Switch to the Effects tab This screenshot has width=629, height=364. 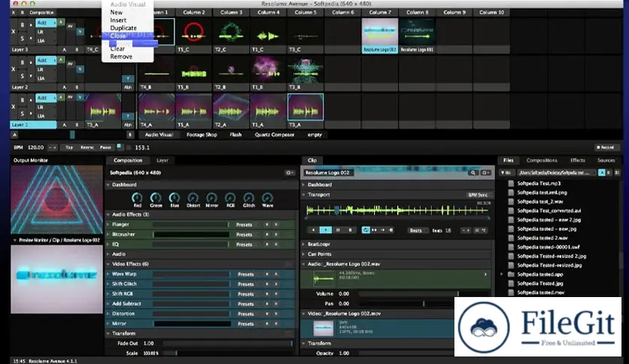[x=577, y=160]
